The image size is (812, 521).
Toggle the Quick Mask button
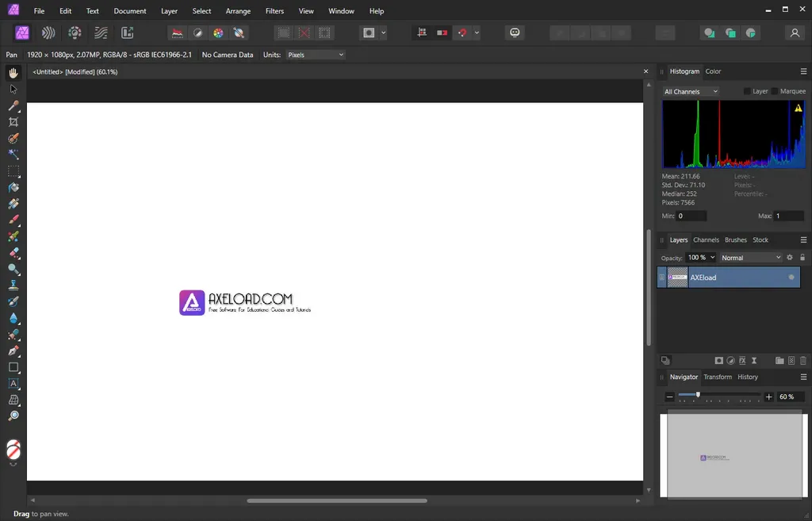coord(369,33)
